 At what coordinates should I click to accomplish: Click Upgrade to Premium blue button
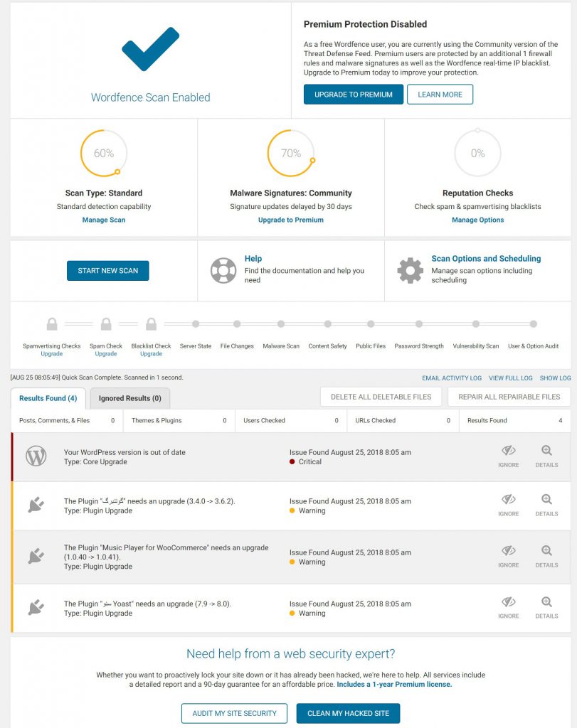pos(354,95)
